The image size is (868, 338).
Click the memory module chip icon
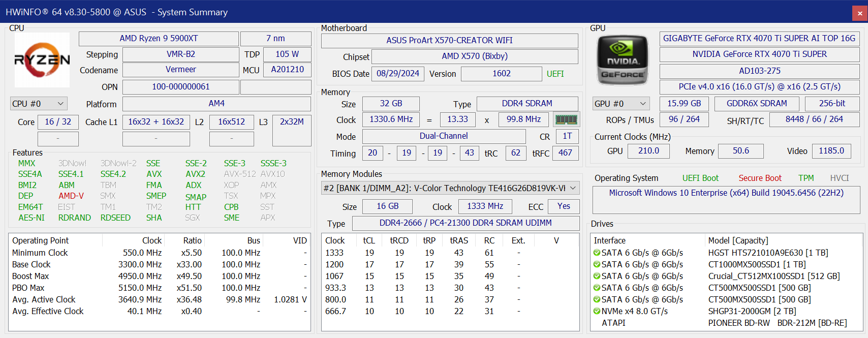click(566, 119)
